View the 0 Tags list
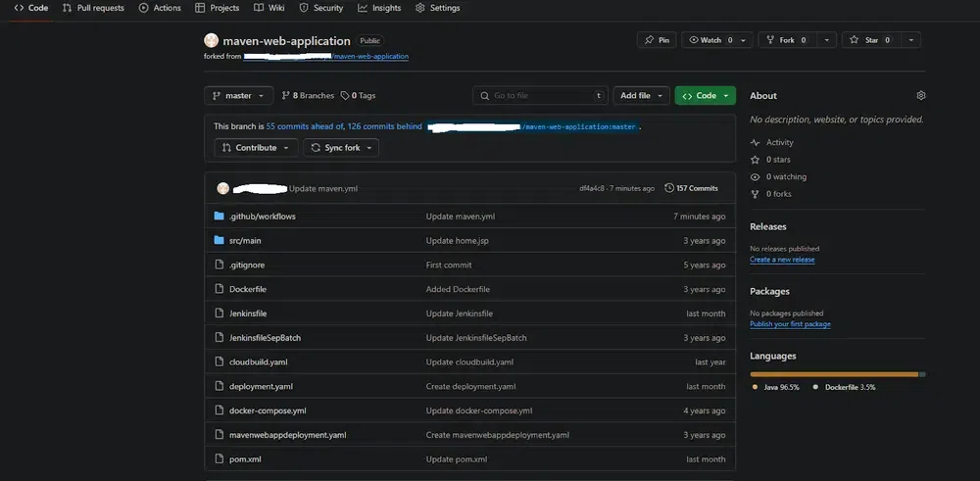Image resolution: width=980 pixels, height=481 pixels. [x=358, y=96]
